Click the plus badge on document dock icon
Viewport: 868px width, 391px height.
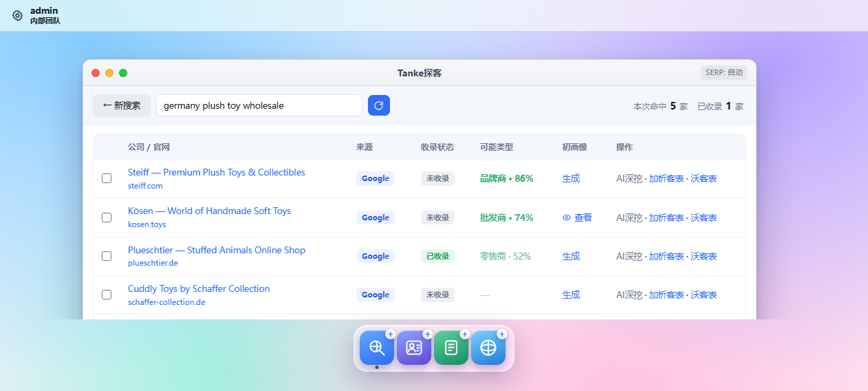pyautogui.click(x=464, y=334)
